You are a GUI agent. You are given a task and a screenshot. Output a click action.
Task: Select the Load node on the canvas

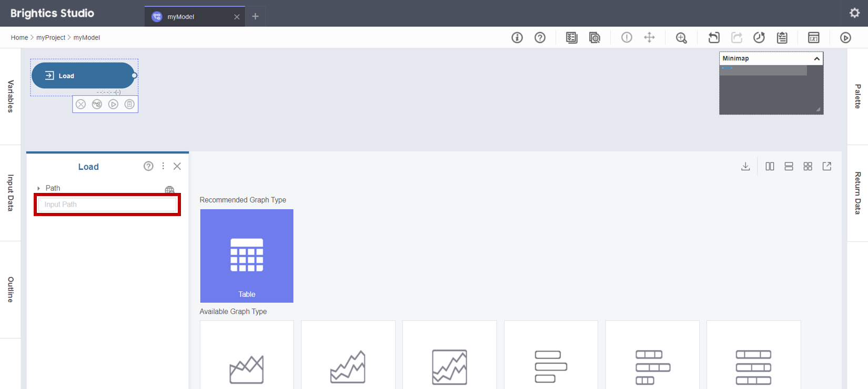(x=83, y=76)
